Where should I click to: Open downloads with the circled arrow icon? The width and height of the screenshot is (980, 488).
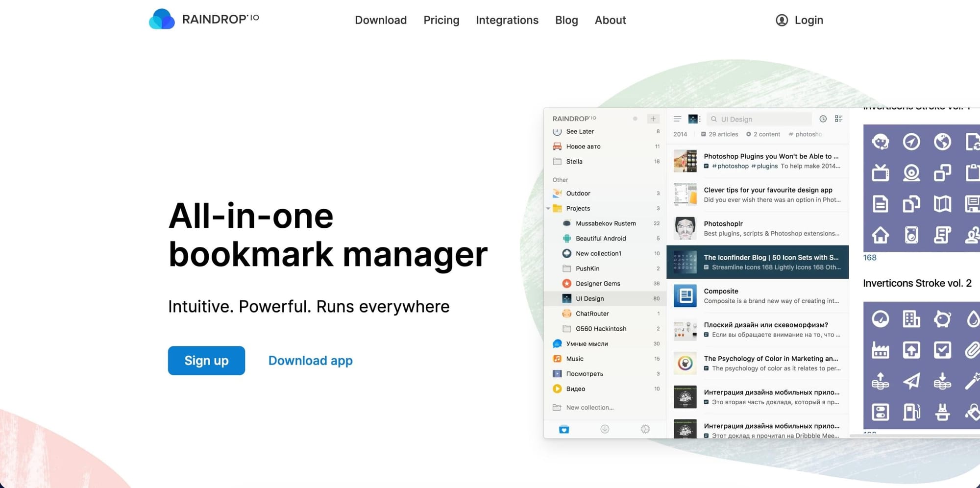point(605,429)
